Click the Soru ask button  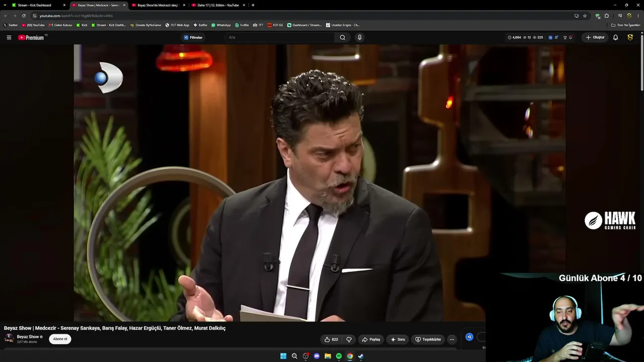[x=397, y=339]
